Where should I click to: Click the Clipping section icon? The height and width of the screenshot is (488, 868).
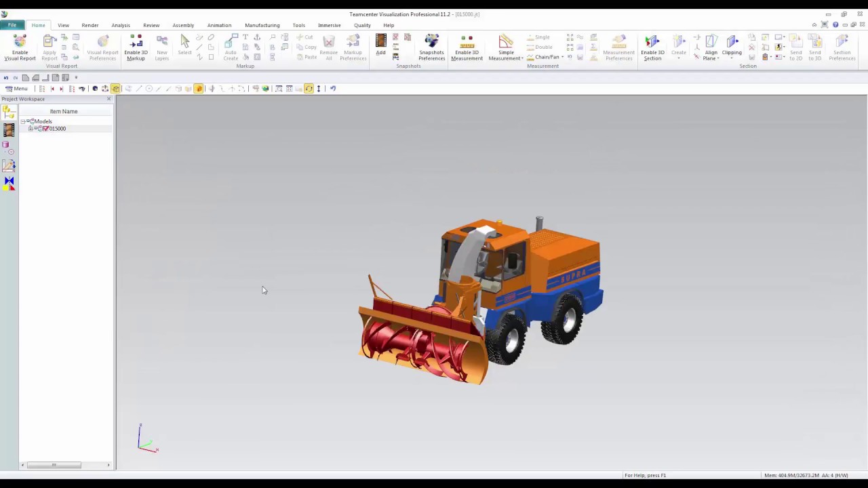732,42
